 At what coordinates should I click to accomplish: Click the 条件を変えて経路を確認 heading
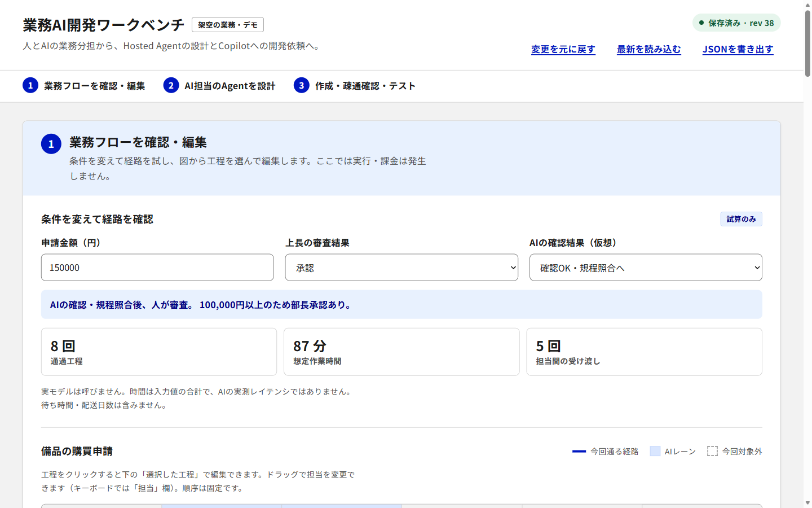[97, 219]
